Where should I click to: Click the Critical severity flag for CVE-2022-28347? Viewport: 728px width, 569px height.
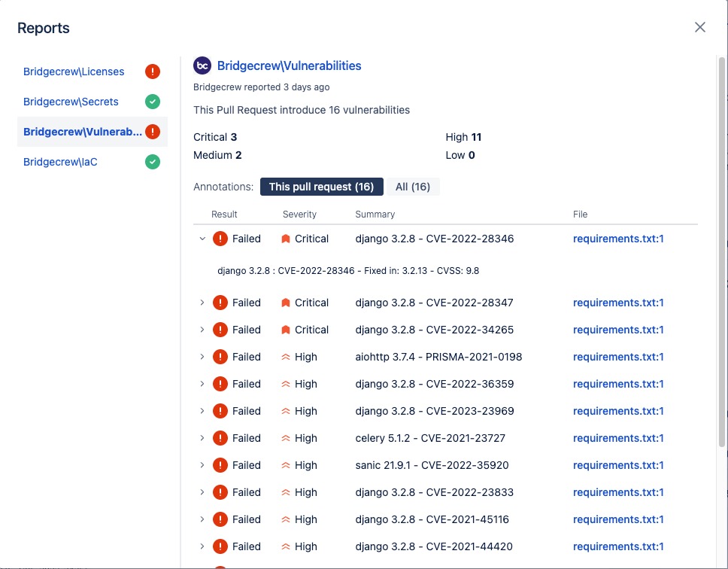point(286,303)
